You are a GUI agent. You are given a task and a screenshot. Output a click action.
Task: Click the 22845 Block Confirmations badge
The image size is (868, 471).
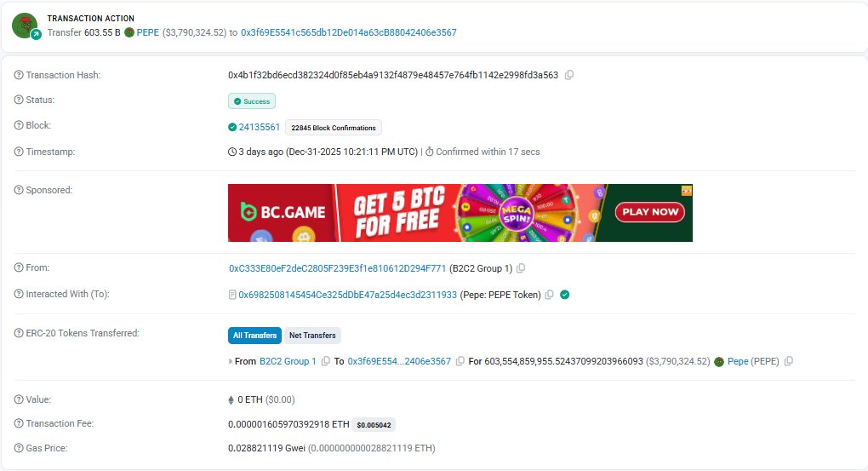pos(334,128)
